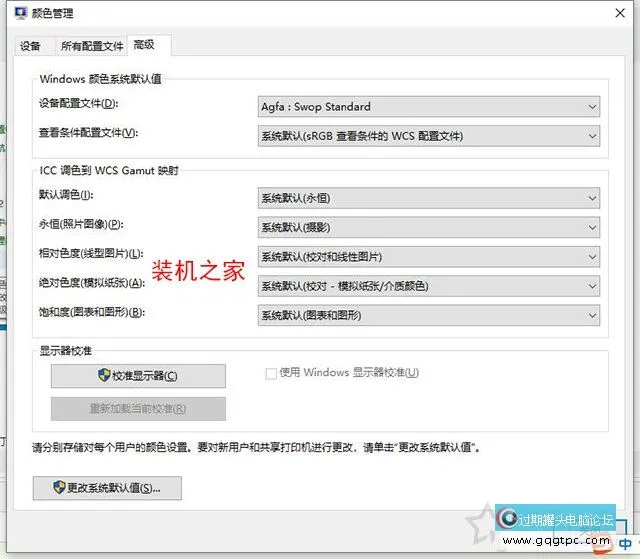Click the 显示器校准 group heading

65,350
